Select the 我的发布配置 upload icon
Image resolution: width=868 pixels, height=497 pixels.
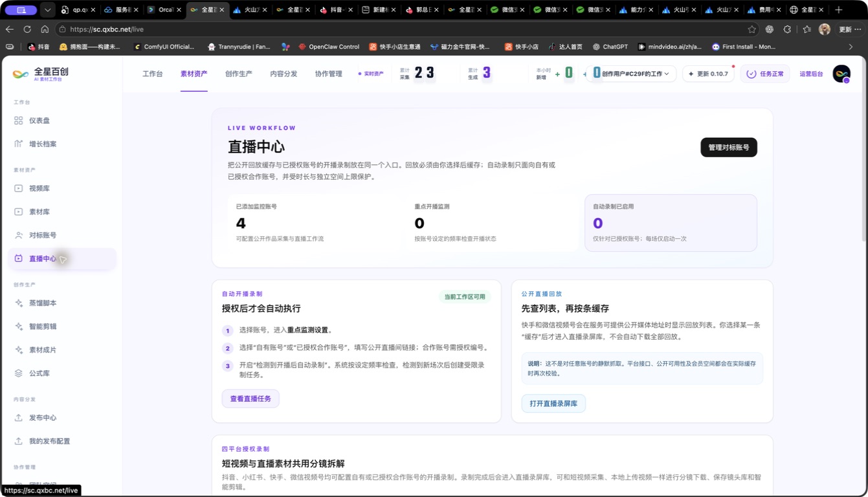[18, 441]
